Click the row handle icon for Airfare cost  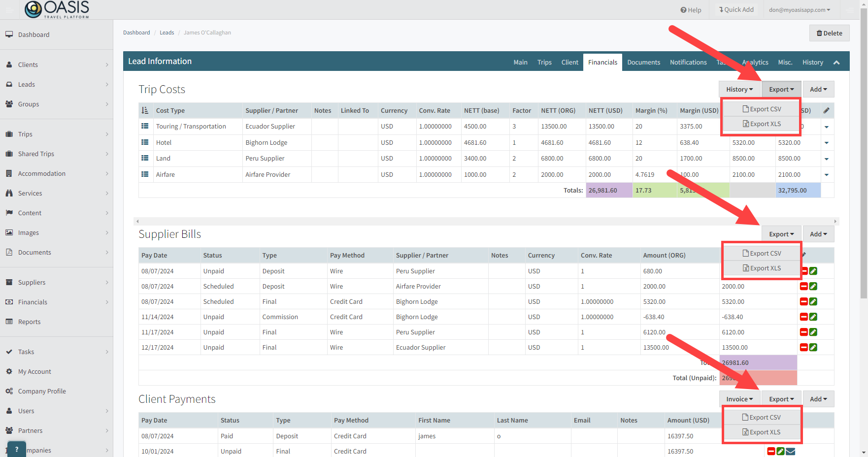[145, 174]
